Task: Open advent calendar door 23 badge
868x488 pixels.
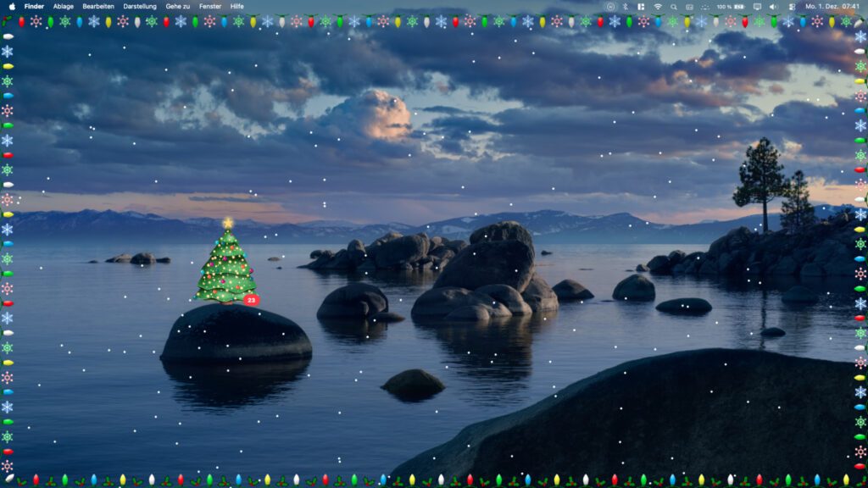Action: (x=250, y=300)
